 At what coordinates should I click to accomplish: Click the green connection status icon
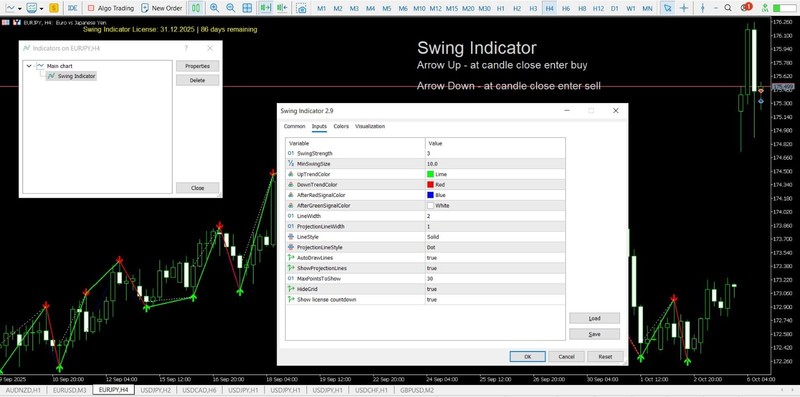pos(764,8)
